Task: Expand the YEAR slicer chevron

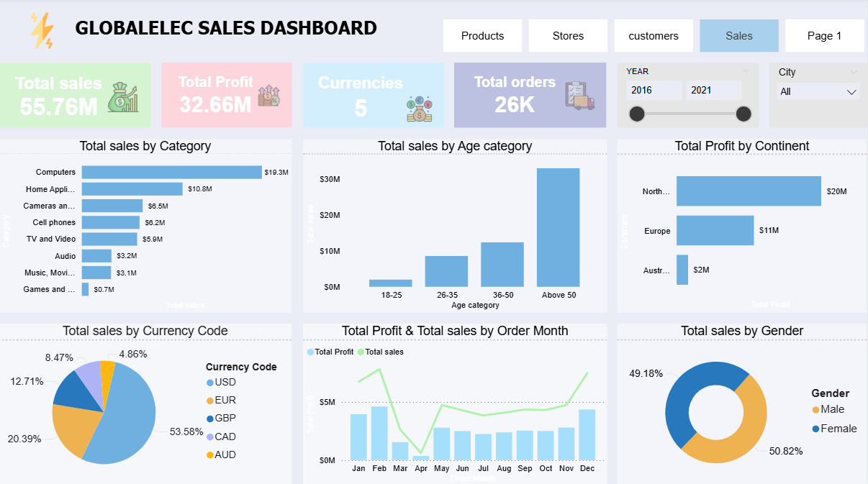Action: (x=746, y=69)
